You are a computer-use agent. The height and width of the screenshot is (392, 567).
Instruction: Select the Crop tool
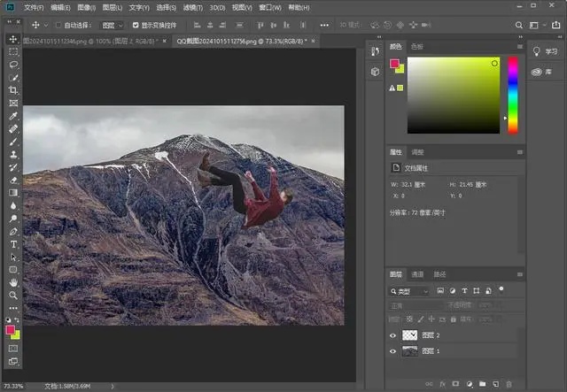(x=13, y=90)
